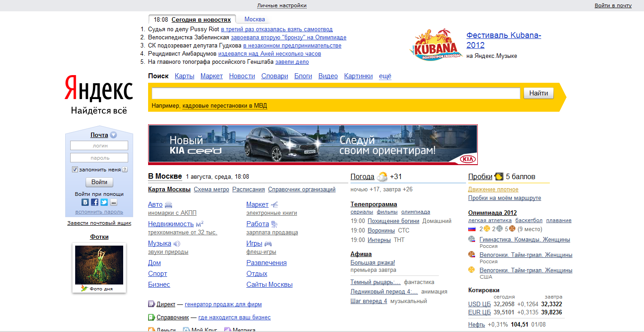The width and height of the screenshot is (644, 332).
Task: Click the KIA cee'd banner ad
Action: (313, 145)
